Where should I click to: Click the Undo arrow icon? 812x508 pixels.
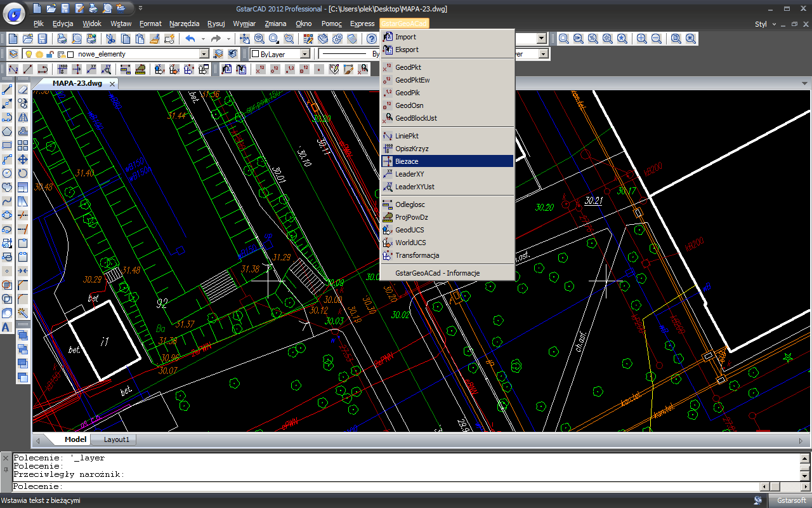coord(190,39)
